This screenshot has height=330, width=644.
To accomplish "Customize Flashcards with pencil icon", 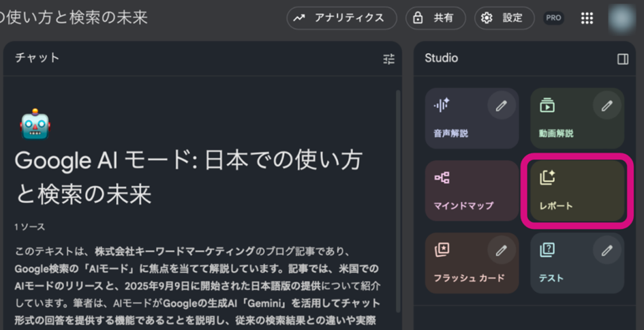I will coord(502,251).
